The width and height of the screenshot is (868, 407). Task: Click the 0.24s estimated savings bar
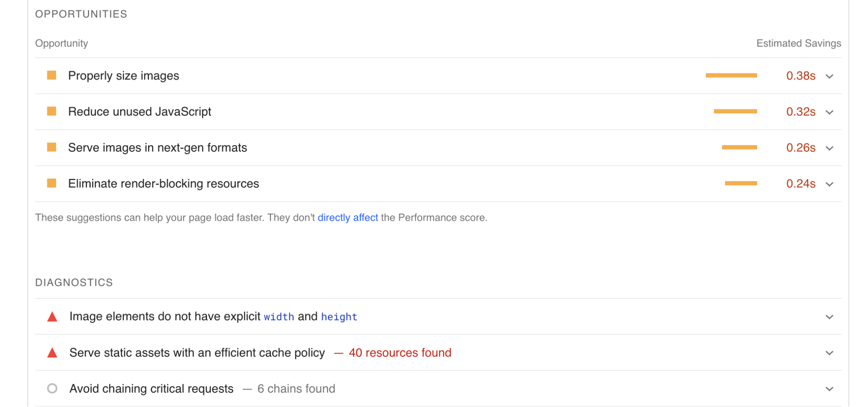[x=741, y=183]
